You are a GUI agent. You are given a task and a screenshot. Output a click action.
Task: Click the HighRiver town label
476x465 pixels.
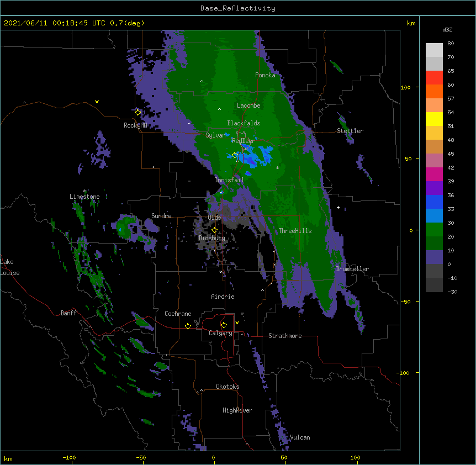tap(237, 410)
